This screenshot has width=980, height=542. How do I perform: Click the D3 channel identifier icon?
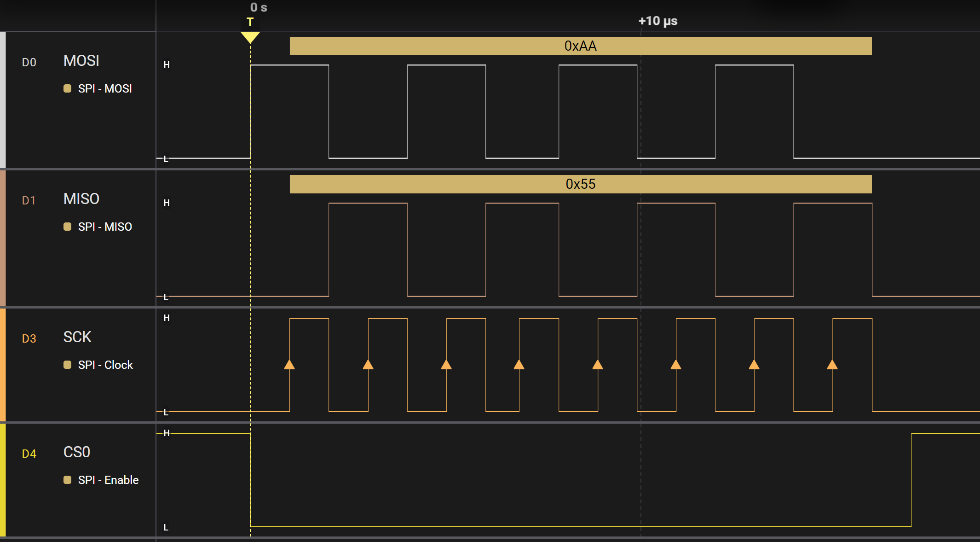point(29,338)
